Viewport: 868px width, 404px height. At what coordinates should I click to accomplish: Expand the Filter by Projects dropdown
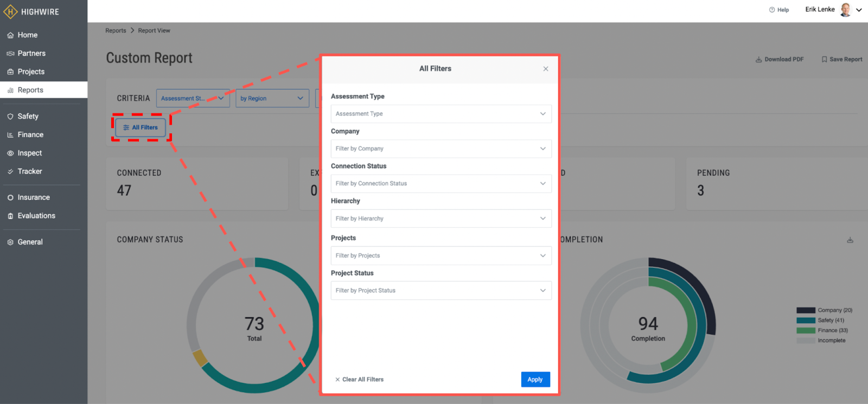point(441,255)
